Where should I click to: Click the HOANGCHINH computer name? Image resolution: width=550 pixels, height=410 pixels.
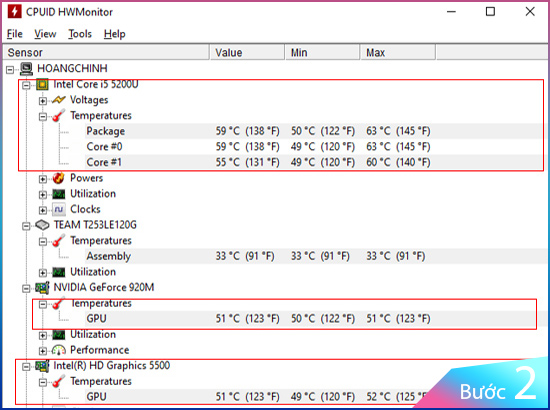pyautogui.click(x=72, y=68)
